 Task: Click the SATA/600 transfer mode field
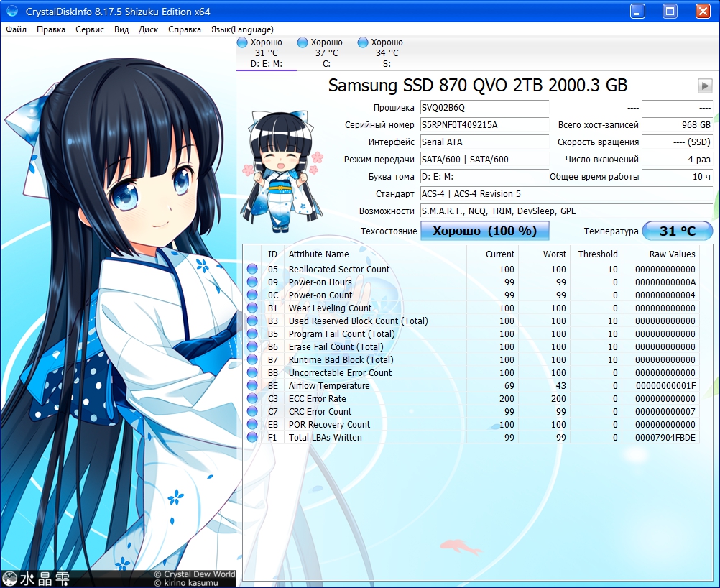click(x=484, y=160)
